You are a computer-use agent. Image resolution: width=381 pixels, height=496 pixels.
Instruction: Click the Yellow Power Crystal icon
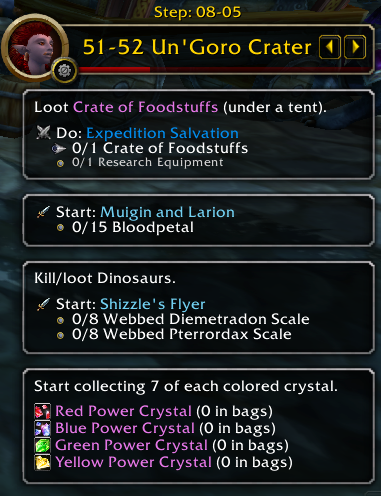click(x=43, y=462)
